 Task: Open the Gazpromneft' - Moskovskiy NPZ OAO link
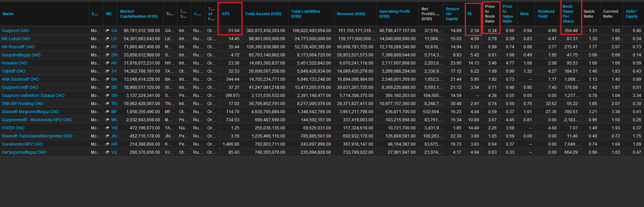(x=37, y=120)
